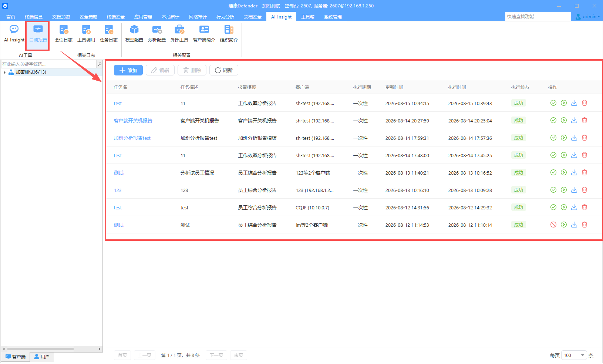Image resolution: width=603 pixels, height=364 pixels.
Task: Switch to the 首页 ribbon tab
Action: pos(11,17)
